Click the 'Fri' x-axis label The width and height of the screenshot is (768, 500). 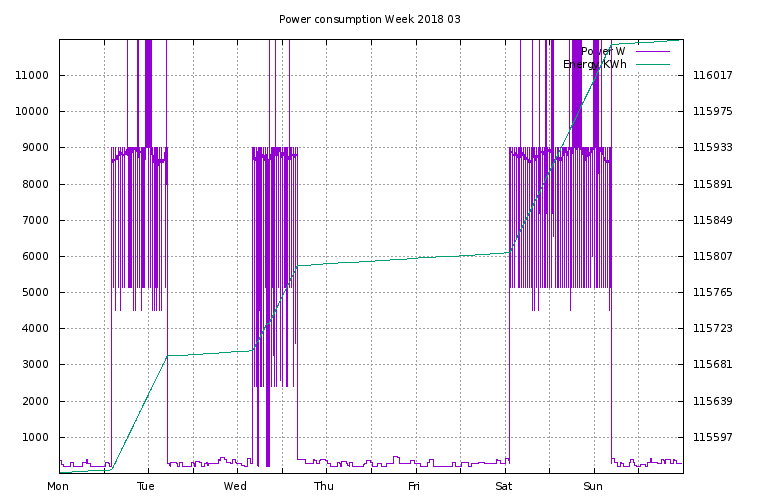414,486
